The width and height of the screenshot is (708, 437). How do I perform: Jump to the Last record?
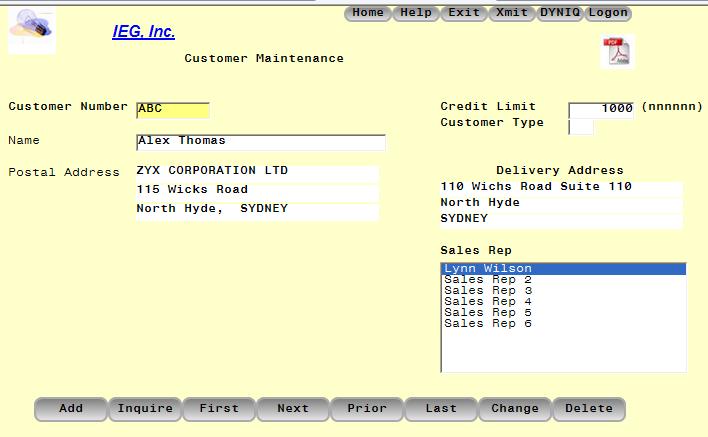coord(441,409)
